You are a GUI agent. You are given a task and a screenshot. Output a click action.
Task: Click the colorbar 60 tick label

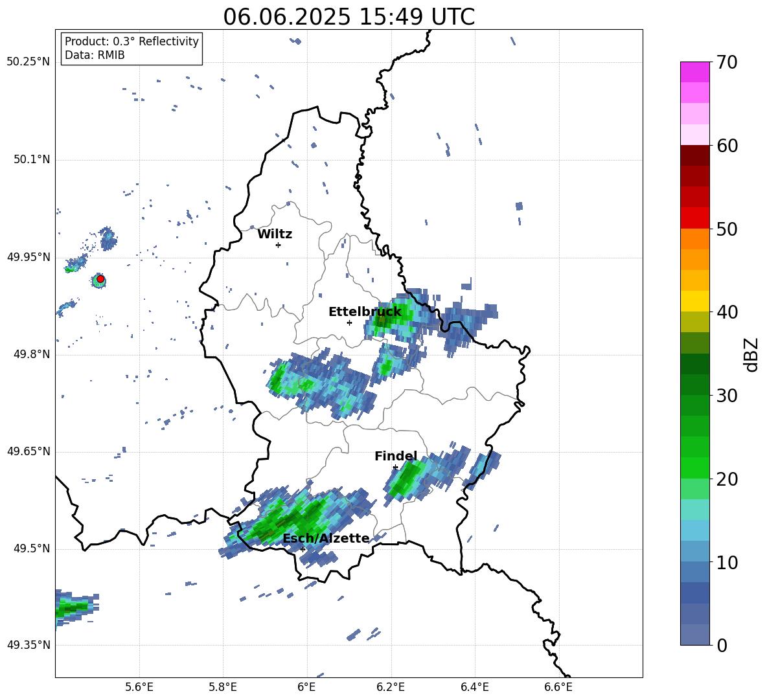coord(727,146)
